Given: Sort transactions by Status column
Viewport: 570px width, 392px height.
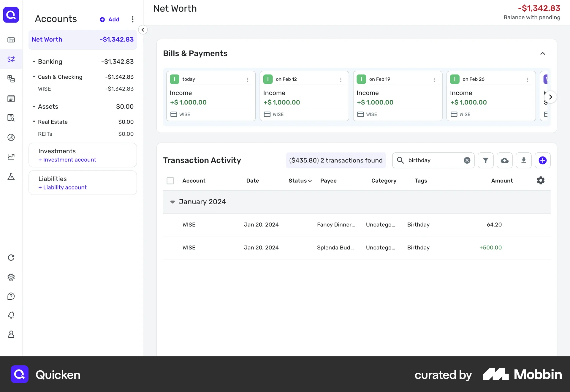Looking at the screenshot, I should tap(300, 181).
